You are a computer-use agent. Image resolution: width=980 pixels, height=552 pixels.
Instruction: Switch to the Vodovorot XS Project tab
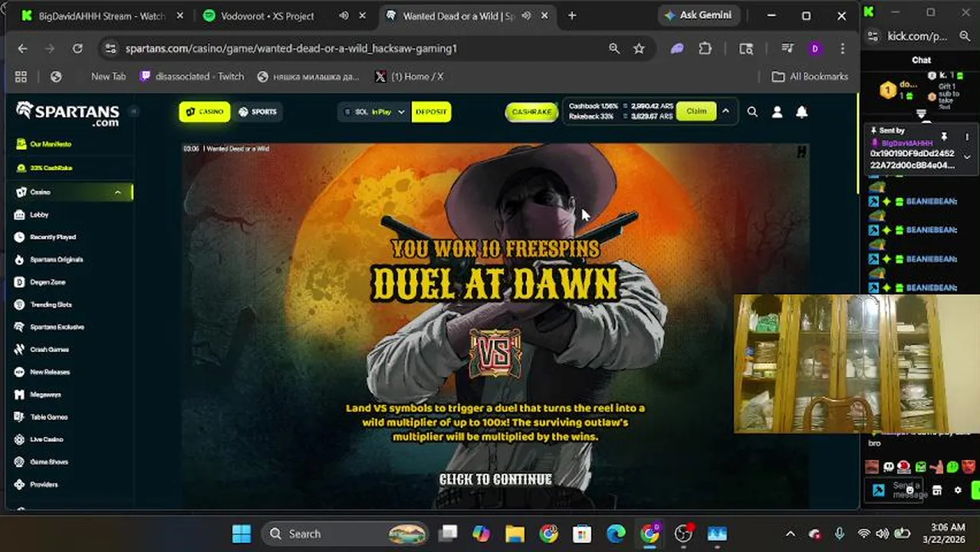click(283, 15)
